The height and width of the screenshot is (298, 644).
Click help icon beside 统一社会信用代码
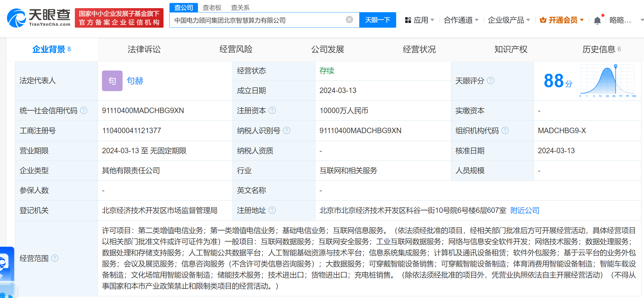point(84,110)
